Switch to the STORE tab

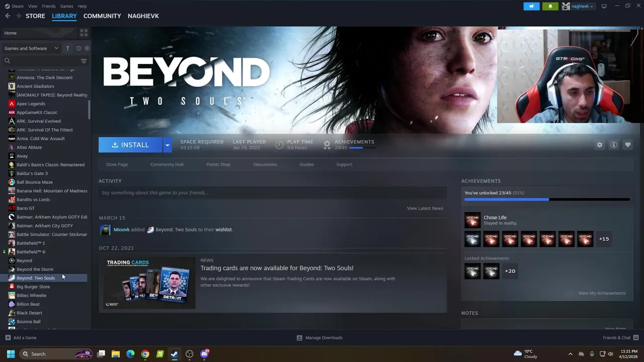[x=35, y=16]
